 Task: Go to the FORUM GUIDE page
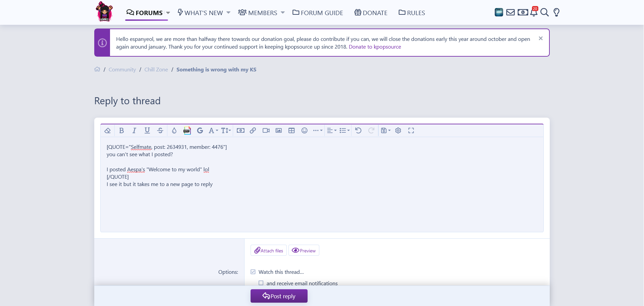[318, 13]
